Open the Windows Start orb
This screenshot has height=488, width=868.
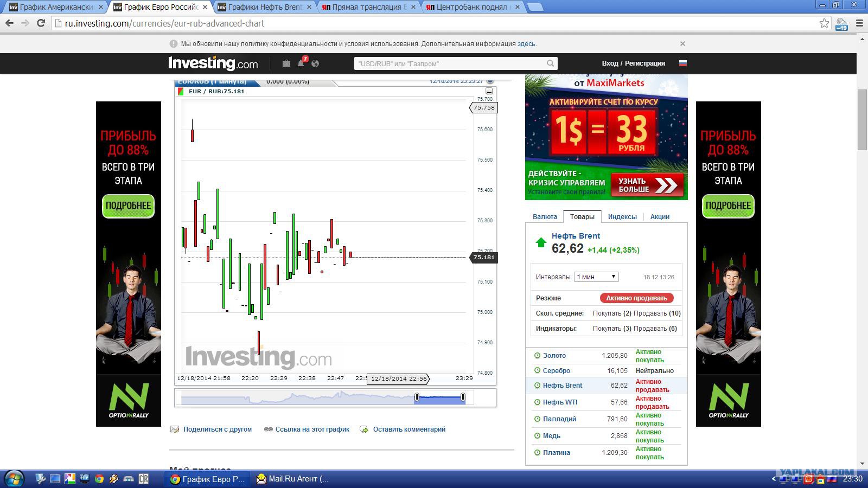tap(14, 479)
